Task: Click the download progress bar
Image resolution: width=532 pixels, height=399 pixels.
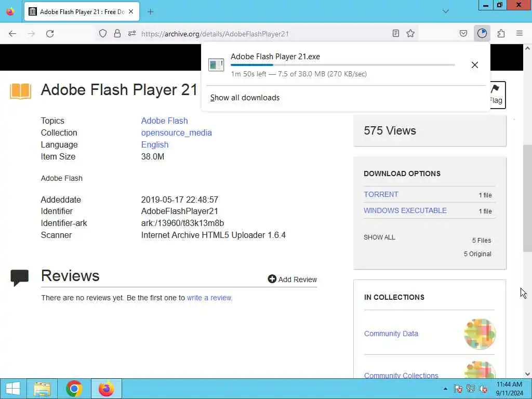Action: coord(343,65)
